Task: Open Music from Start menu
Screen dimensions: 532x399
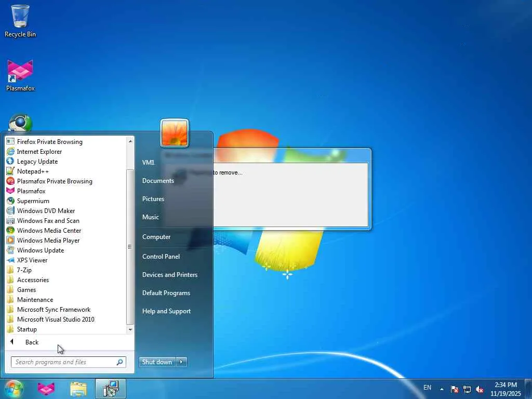Action: click(x=150, y=217)
